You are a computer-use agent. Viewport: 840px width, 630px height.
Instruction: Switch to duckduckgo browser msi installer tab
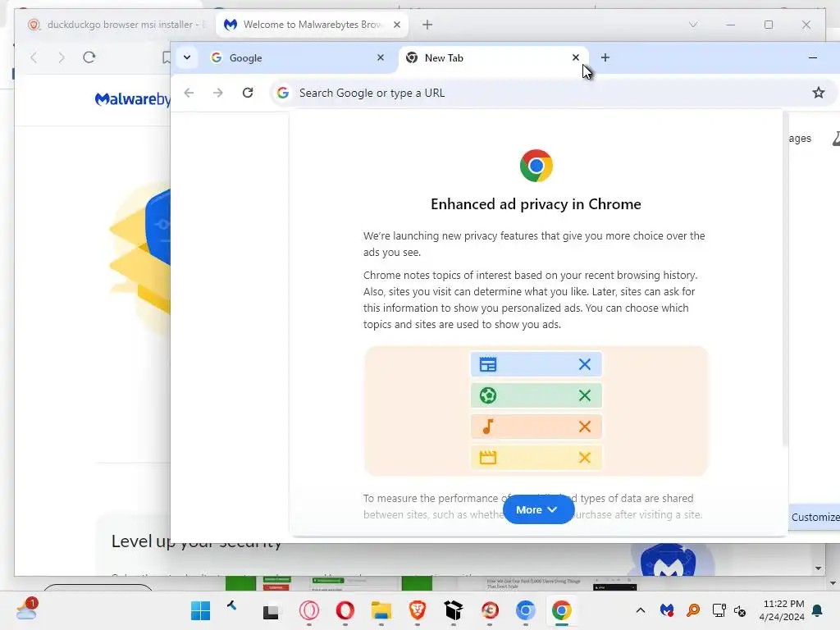point(117,25)
